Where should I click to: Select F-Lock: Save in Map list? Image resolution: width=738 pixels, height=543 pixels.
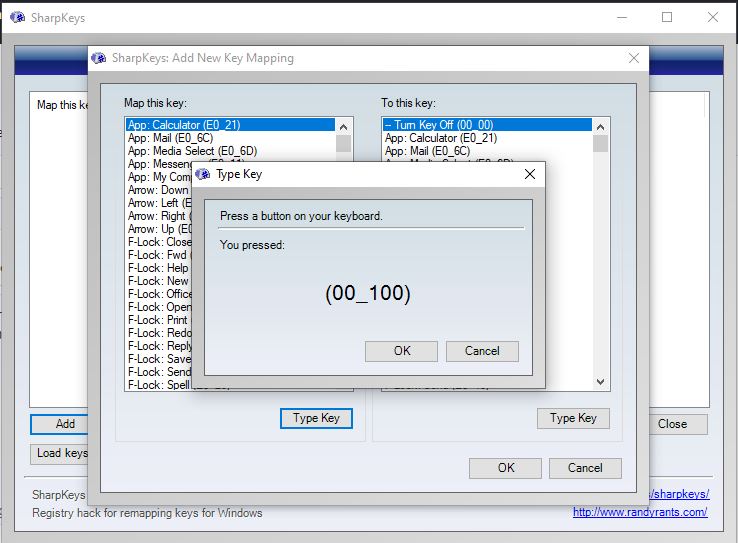[x=159, y=359]
